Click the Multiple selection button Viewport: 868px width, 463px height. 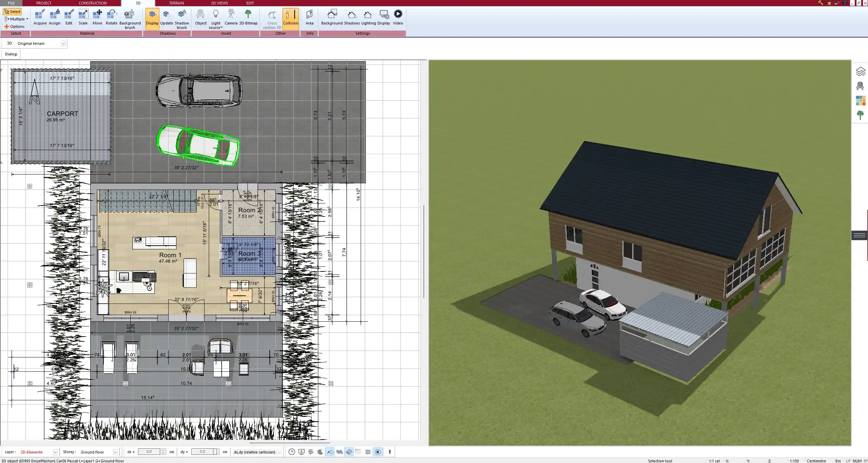click(16, 19)
